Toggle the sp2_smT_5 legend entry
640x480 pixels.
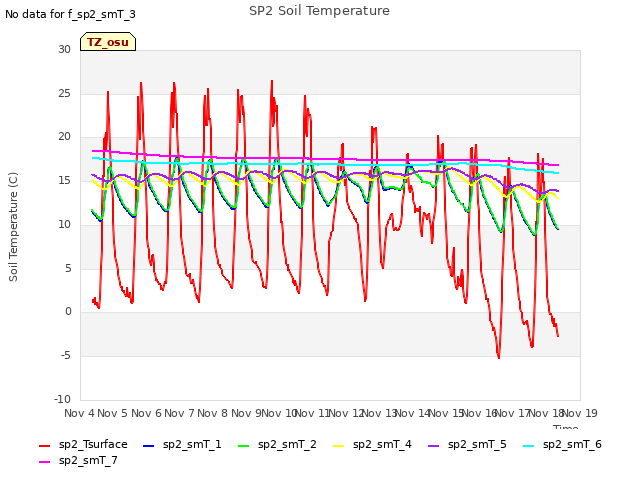pos(467,444)
